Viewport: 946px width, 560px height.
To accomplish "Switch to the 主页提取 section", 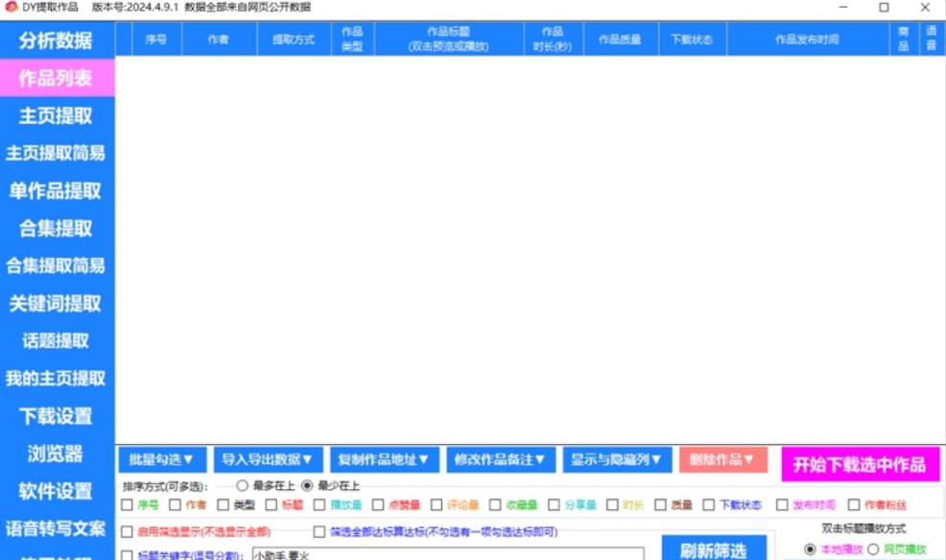I will 57,115.
